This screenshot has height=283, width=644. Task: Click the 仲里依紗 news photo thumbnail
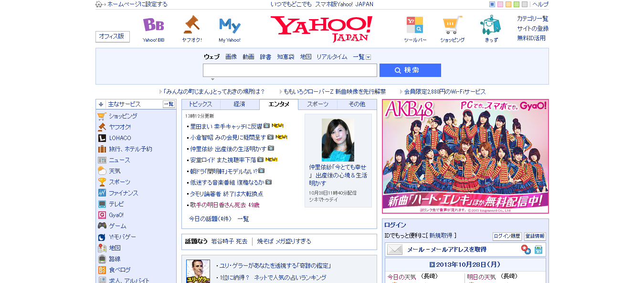tap(338, 140)
